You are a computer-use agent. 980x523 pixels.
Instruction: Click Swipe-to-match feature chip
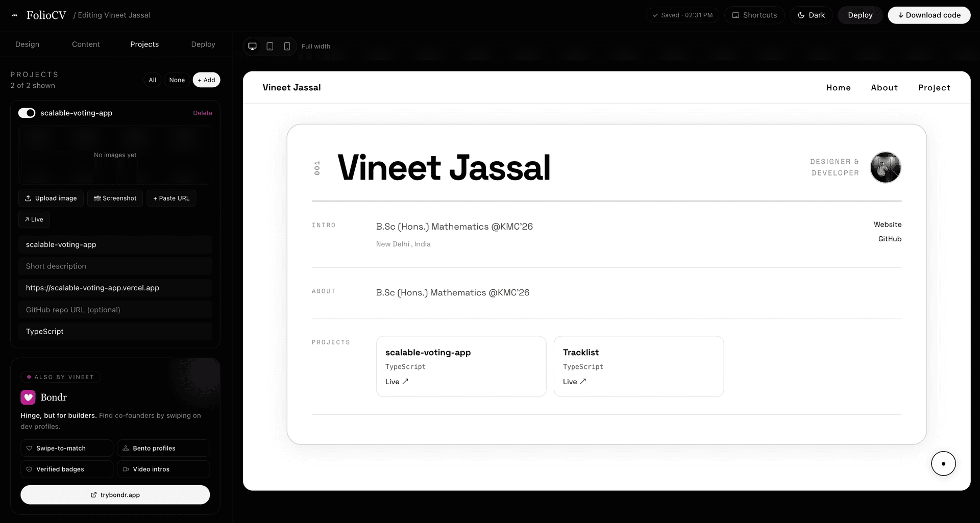(x=67, y=448)
